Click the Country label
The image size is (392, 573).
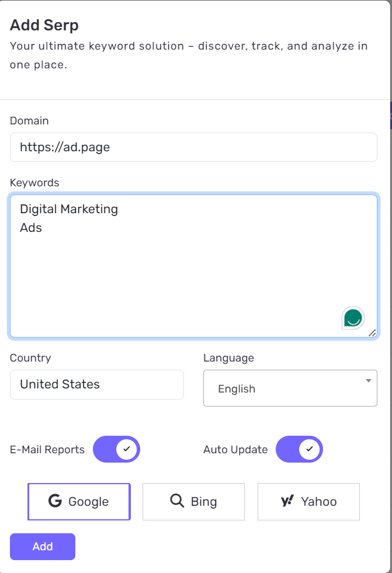click(x=30, y=357)
